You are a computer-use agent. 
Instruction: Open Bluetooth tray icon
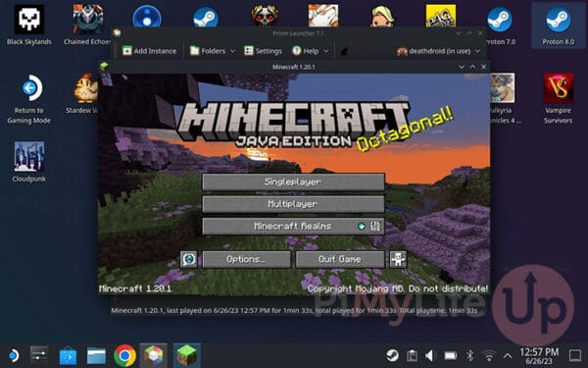(x=469, y=355)
